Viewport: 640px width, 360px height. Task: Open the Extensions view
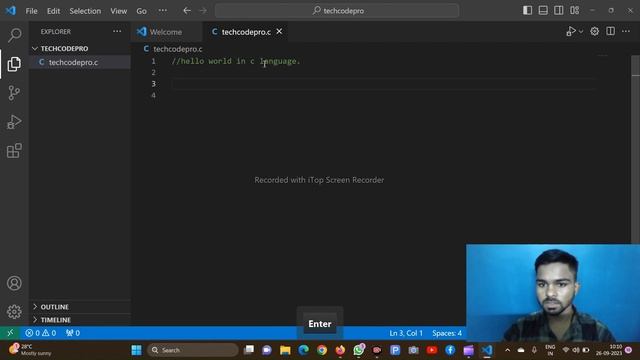[14, 151]
